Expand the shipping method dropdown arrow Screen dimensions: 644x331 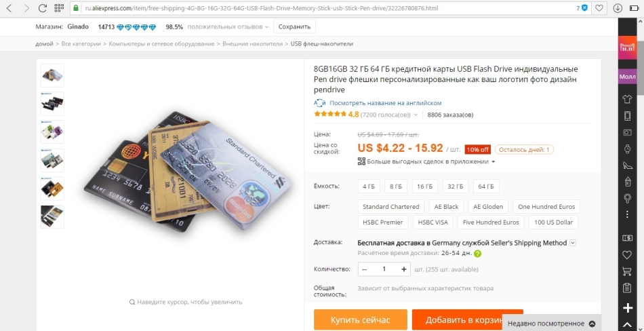pyautogui.click(x=573, y=243)
